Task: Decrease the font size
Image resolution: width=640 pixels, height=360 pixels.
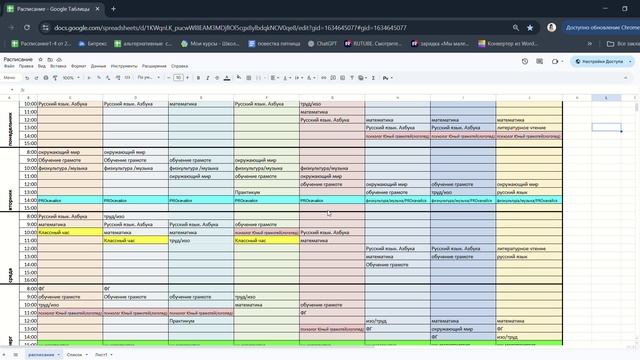Action: pyautogui.click(x=169, y=78)
